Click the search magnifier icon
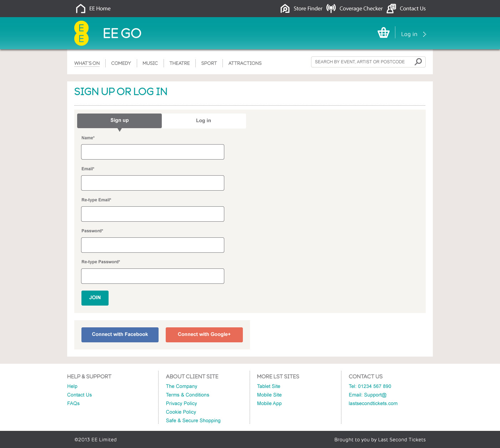This screenshot has width=500, height=448. pos(418,62)
